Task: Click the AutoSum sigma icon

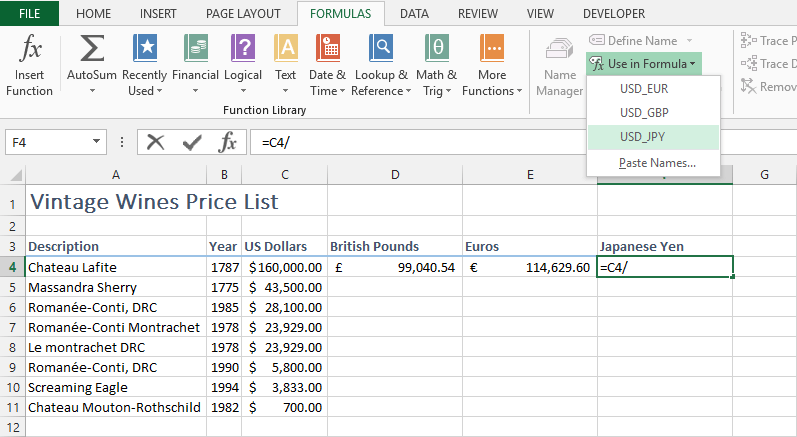Action: click(x=92, y=48)
